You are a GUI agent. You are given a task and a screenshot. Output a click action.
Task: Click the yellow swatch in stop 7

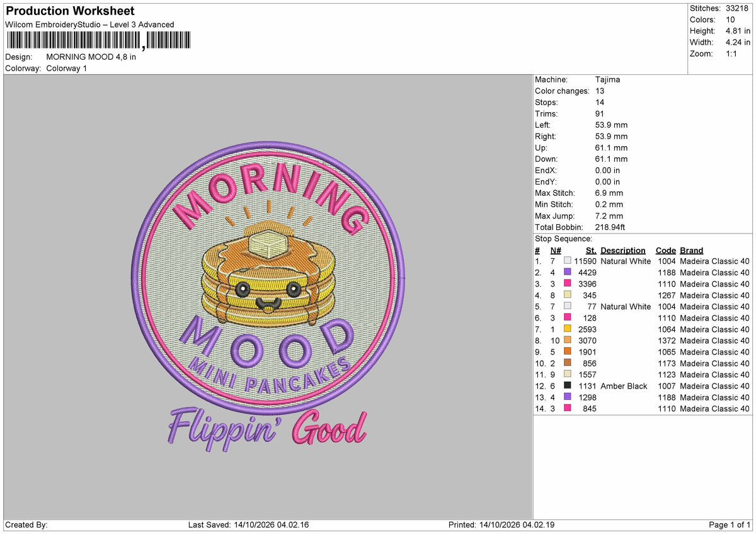click(x=568, y=329)
